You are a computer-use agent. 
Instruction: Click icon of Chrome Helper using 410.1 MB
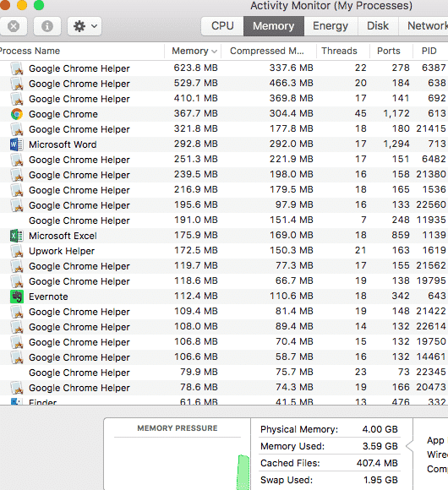click(17, 99)
